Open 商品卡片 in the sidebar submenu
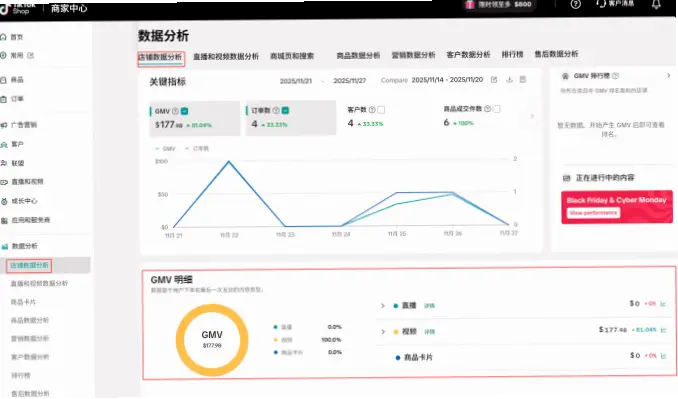Image resolution: width=678 pixels, height=399 pixels. pyautogui.click(x=23, y=302)
